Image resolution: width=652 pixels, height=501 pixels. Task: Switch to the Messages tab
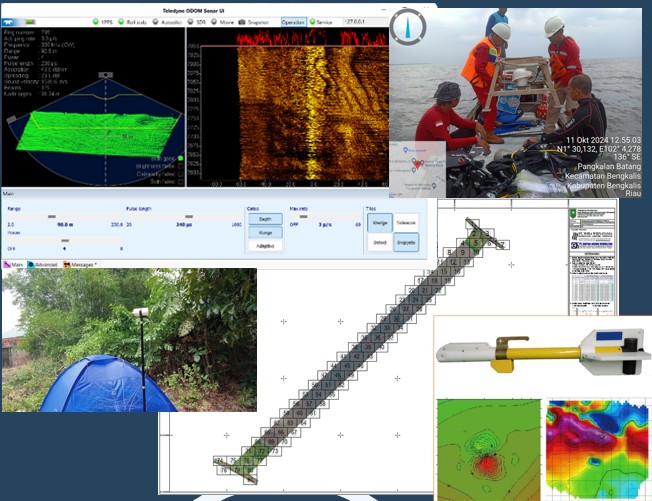coord(81,264)
